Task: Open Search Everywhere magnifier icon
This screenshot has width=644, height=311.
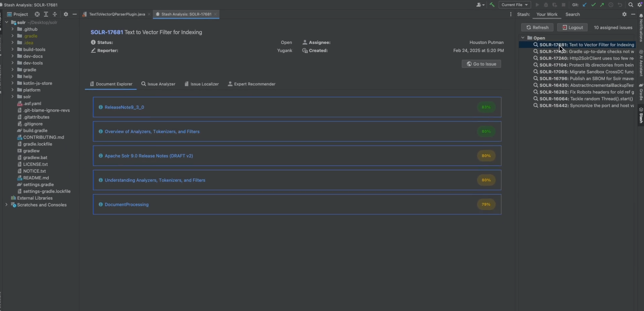Action: (x=631, y=5)
